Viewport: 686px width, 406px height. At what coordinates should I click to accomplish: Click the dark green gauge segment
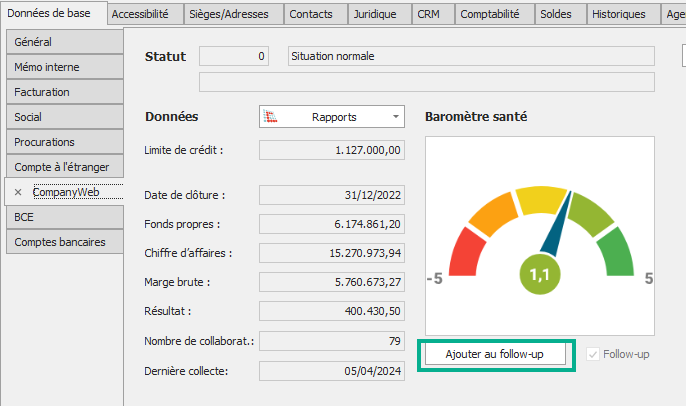(x=617, y=254)
